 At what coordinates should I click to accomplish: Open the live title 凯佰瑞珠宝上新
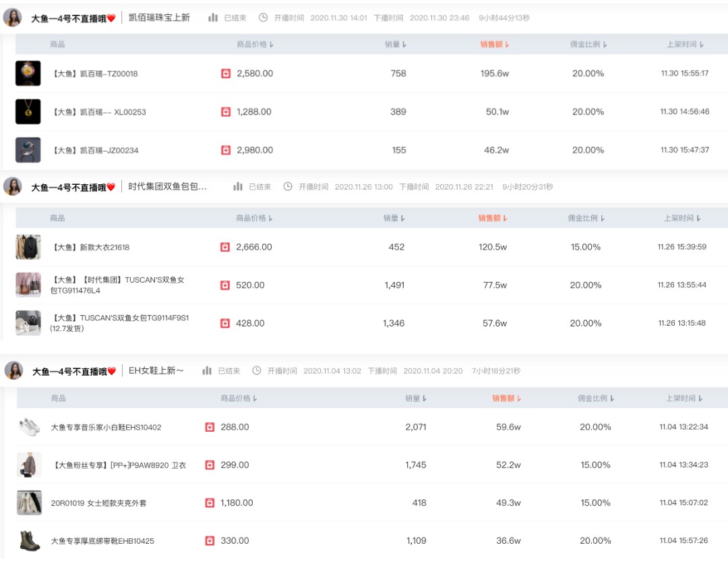point(159,18)
